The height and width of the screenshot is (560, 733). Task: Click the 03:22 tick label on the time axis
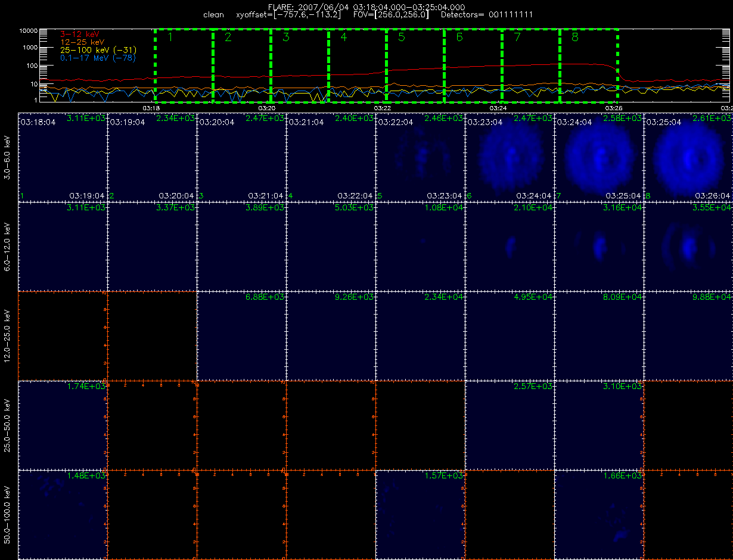tap(383, 108)
